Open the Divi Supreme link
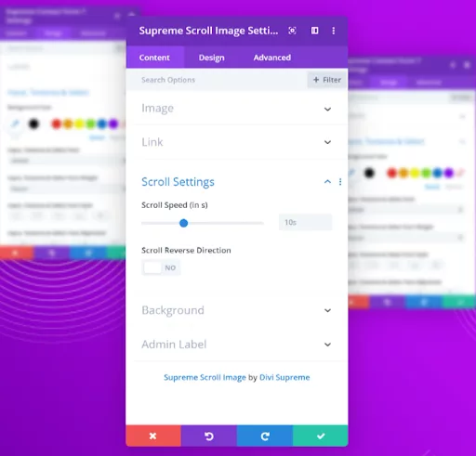 click(284, 377)
